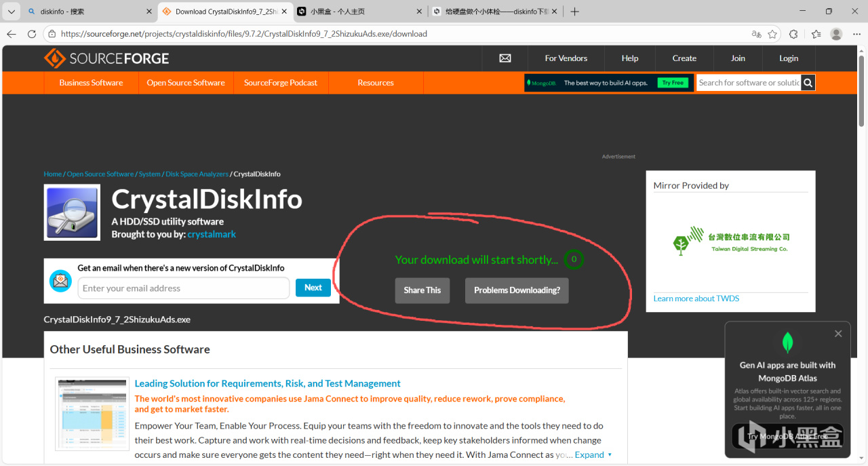Close the 小黑盒 tab
Screen dimensions: 868x466
tap(420, 12)
